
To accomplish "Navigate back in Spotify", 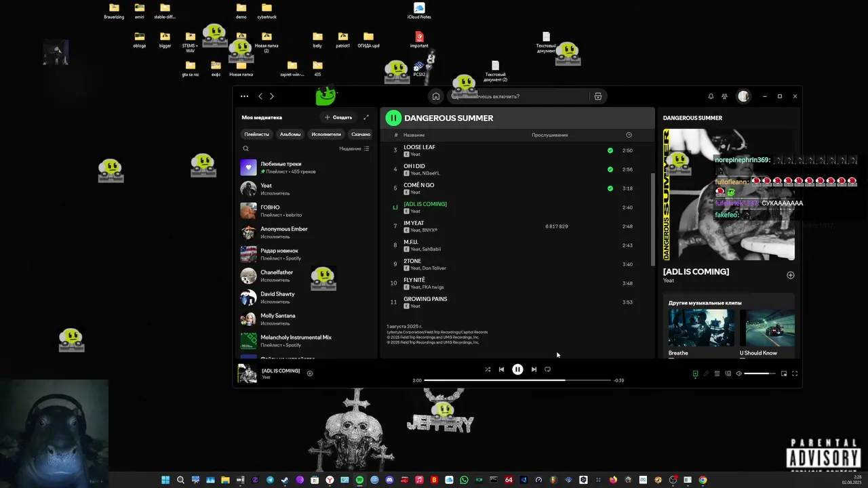I will (260, 96).
